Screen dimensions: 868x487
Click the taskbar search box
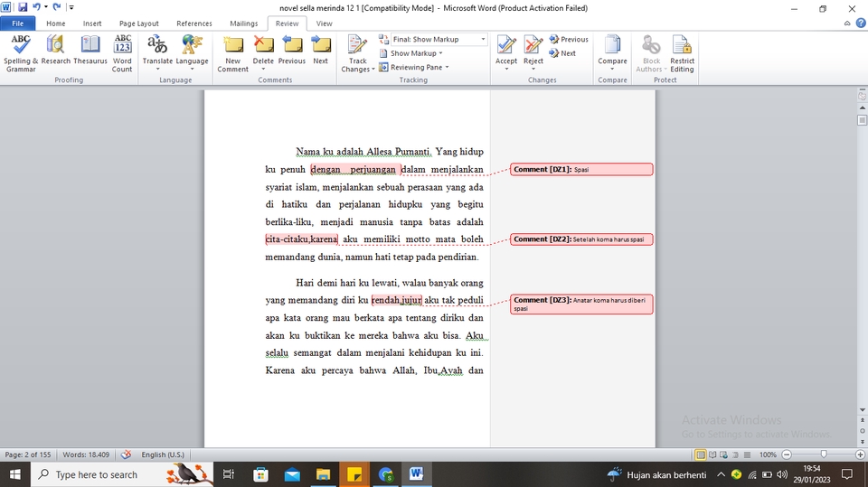123,474
